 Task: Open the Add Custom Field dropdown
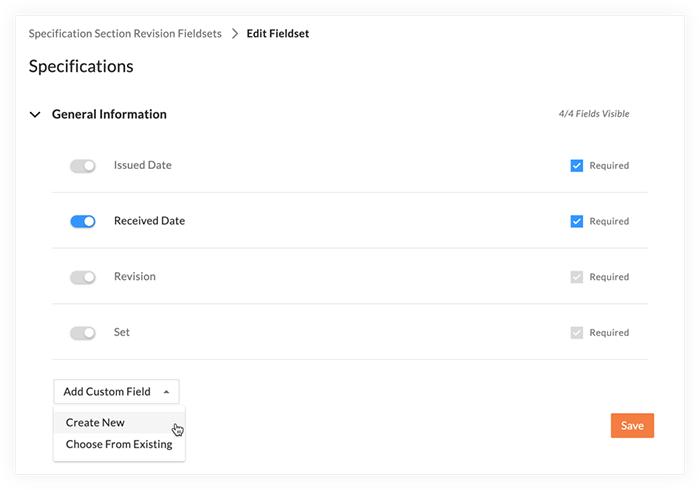117,392
